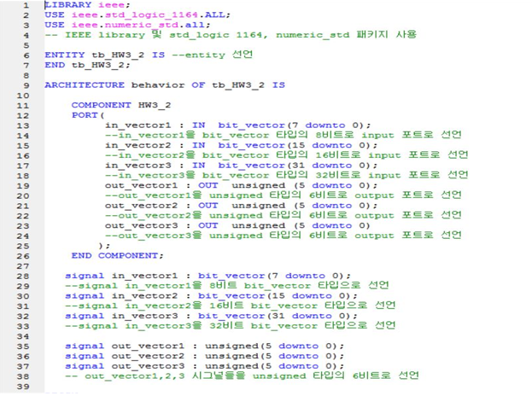Click the 'out_vector2 : OUT unsigned' port line

tap(241, 206)
